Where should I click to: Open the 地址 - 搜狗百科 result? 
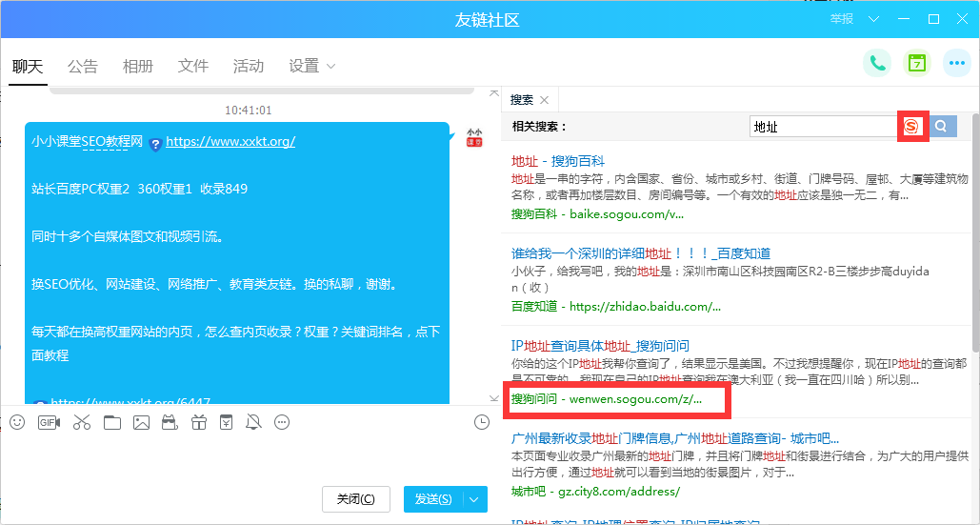pos(558,161)
